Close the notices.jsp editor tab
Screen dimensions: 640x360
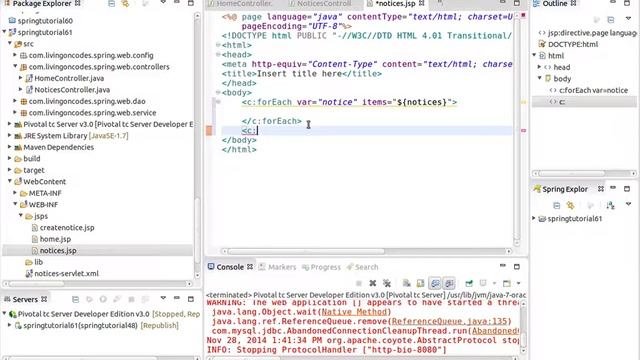(422, 3)
